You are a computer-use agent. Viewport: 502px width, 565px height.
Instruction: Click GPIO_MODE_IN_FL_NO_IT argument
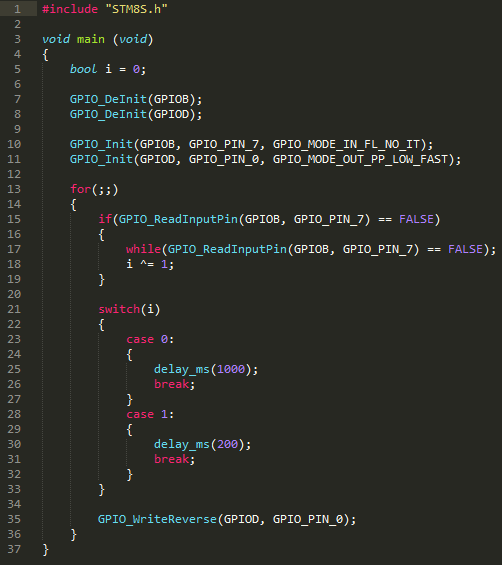[x=346, y=144]
